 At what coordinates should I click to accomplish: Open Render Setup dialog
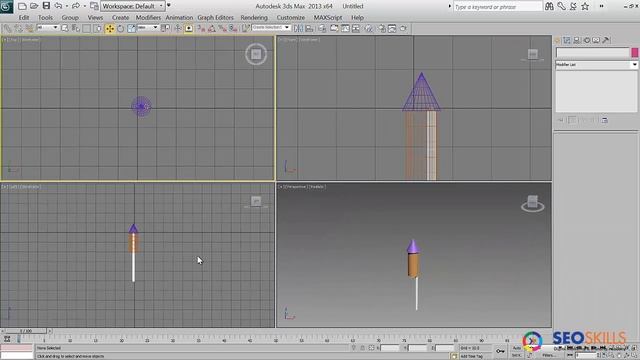(x=381, y=28)
